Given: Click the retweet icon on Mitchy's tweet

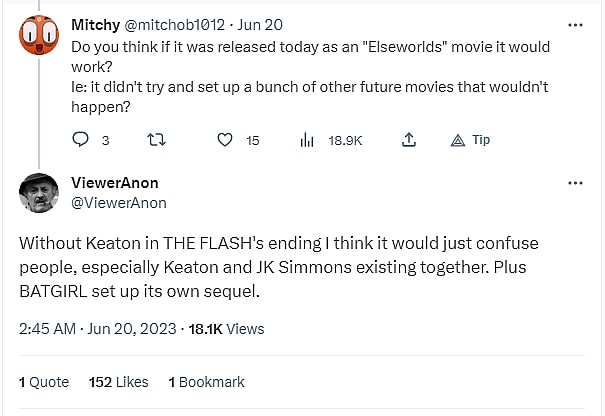Looking at the screenshot, I should point(155,140).
